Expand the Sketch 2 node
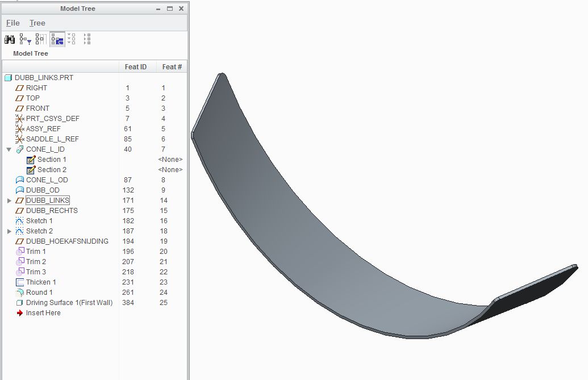The height and width of the screenshot is (380, 588). point(9,231)
